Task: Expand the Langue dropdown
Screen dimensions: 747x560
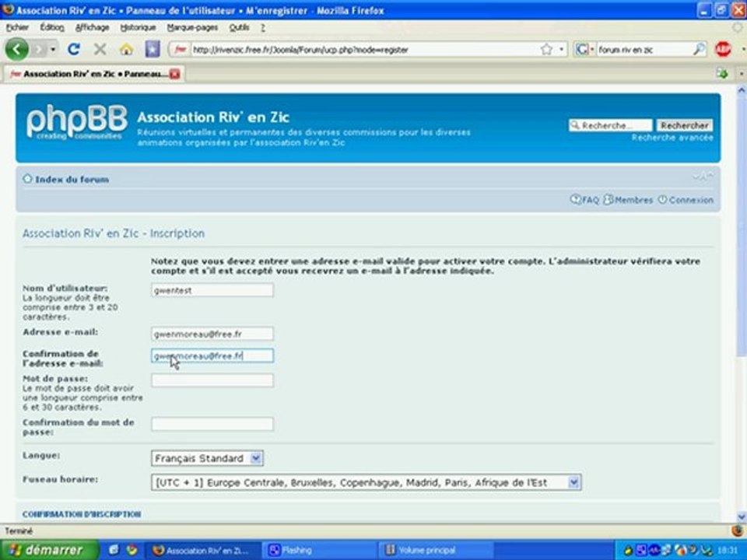Action: (207, 458)
